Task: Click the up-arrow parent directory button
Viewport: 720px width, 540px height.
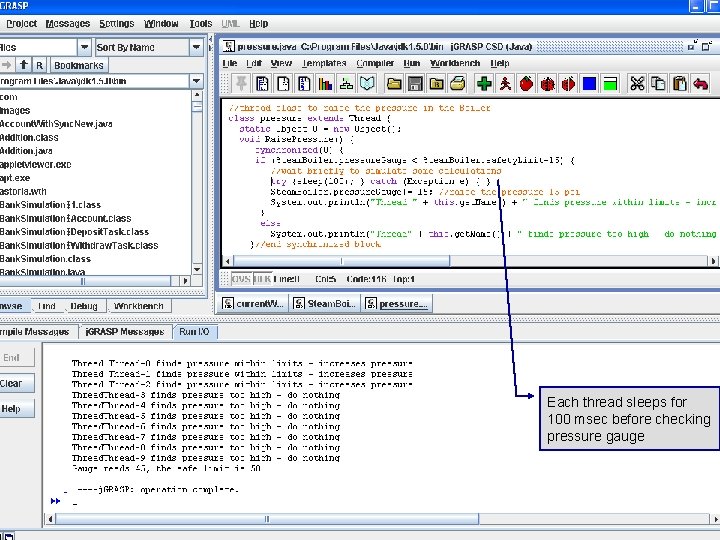Action: (23, 65)
